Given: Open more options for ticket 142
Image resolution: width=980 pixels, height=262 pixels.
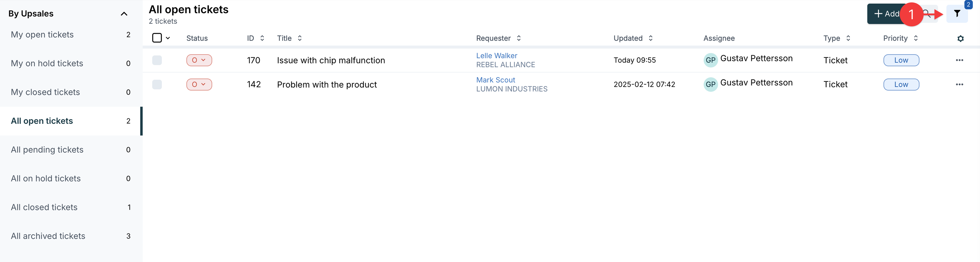Looking at the screenshot, I should 959,84.
